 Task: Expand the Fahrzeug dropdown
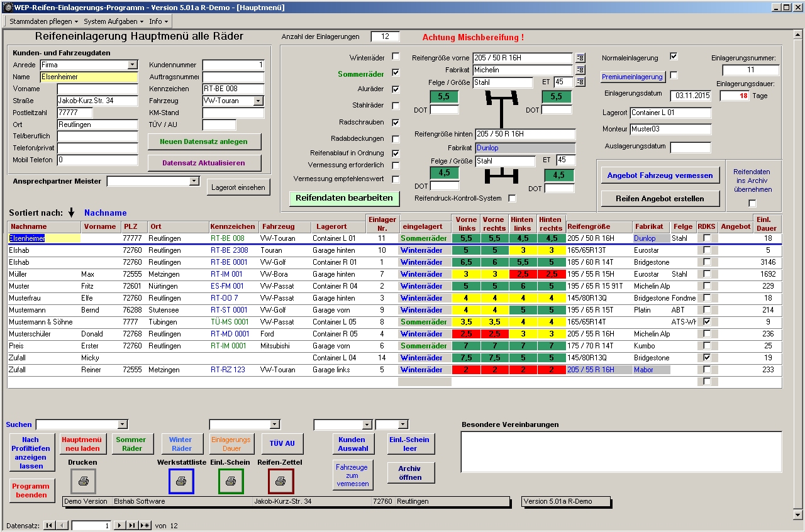point(258,101)
